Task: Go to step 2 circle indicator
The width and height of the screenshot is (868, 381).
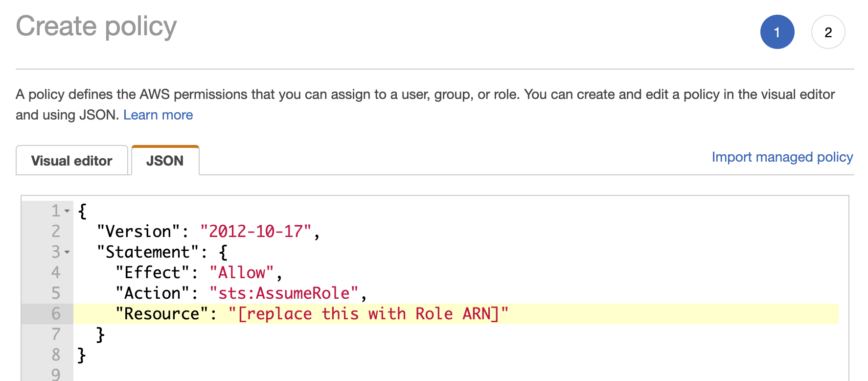Action: tap(828, 32)
